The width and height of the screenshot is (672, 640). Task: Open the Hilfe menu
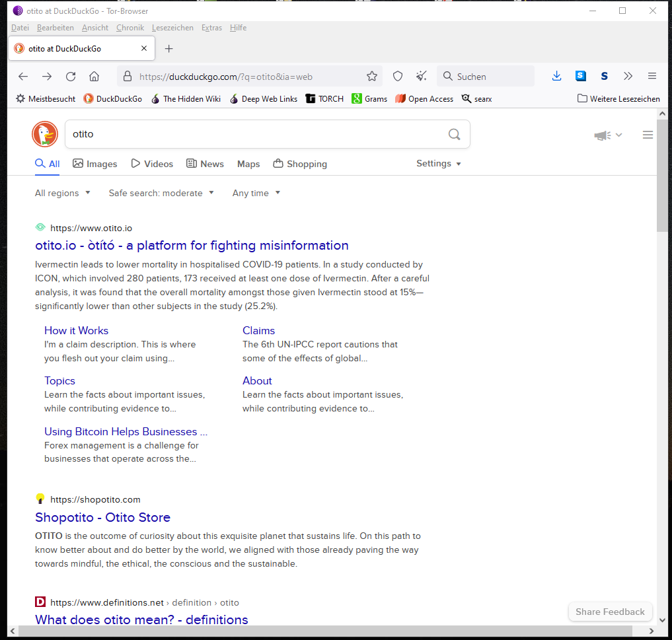[239, 28]
